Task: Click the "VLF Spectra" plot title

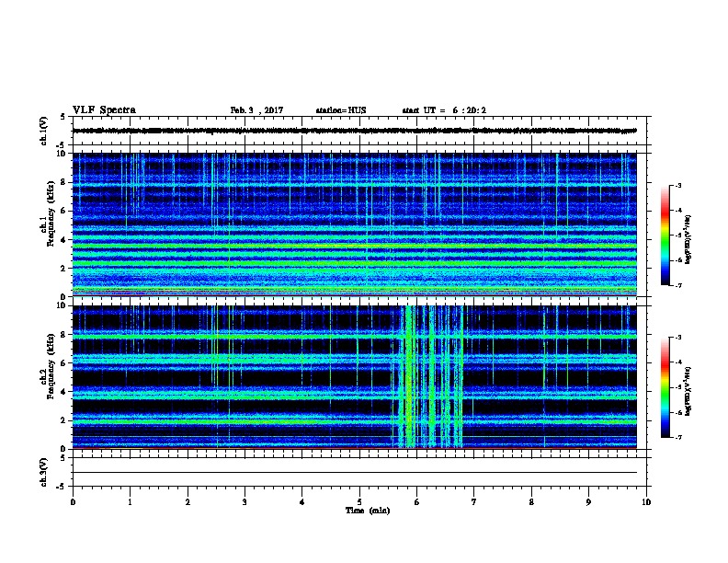Action: click(104, 110)
